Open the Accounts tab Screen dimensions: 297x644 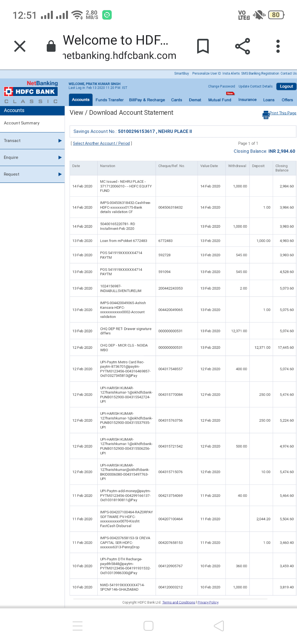(81, 100)
